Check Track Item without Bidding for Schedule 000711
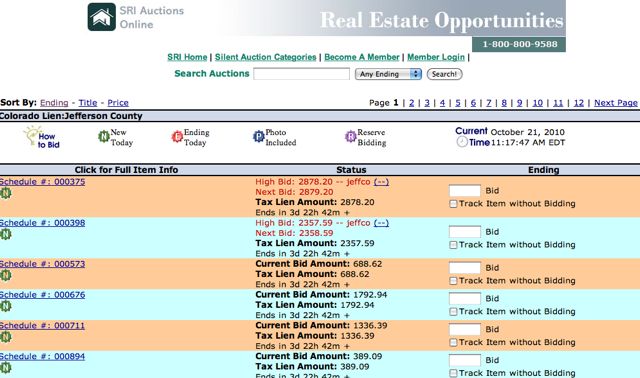The width and height of the screenshot is (640, 378). [453, 342]
